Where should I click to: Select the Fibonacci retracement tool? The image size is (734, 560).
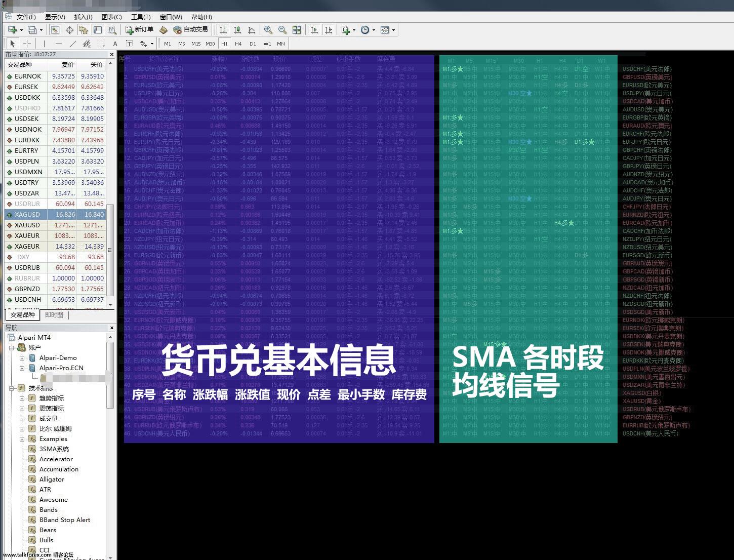(101, 44)
